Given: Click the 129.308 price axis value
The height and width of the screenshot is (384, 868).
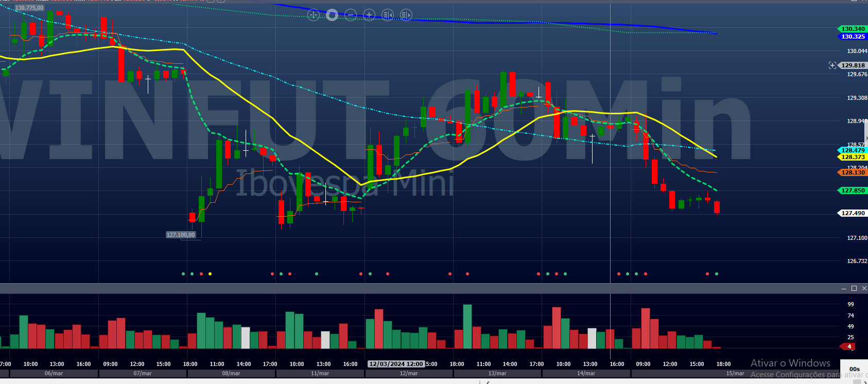Looking at the screenshot, I should (x=857, y=98).
